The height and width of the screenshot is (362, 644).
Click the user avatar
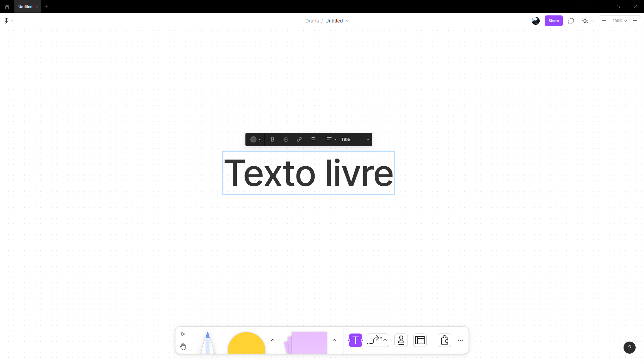[536, 21]
